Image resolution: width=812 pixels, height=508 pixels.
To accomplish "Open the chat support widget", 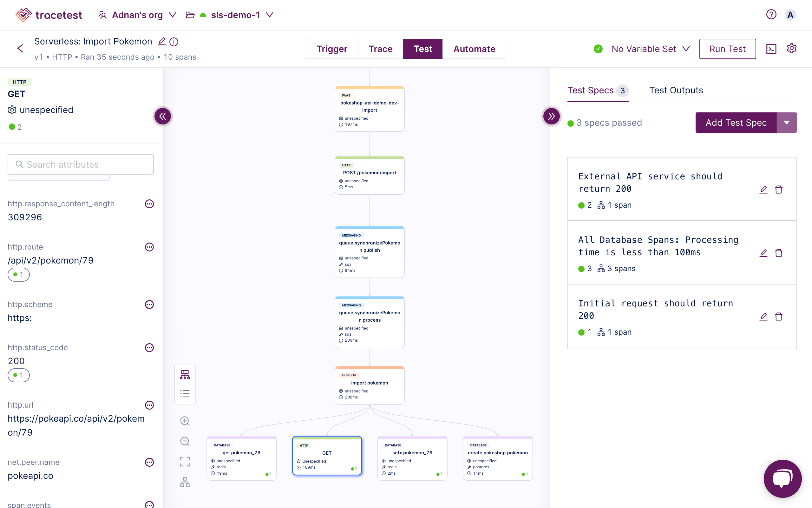I will (783, 478).
